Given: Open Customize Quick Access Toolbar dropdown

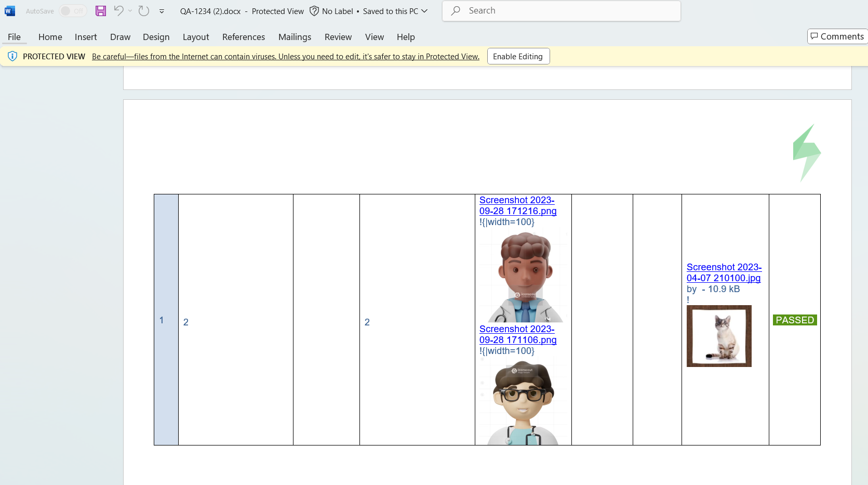Looking at the screenshot, I should (162, 11).
